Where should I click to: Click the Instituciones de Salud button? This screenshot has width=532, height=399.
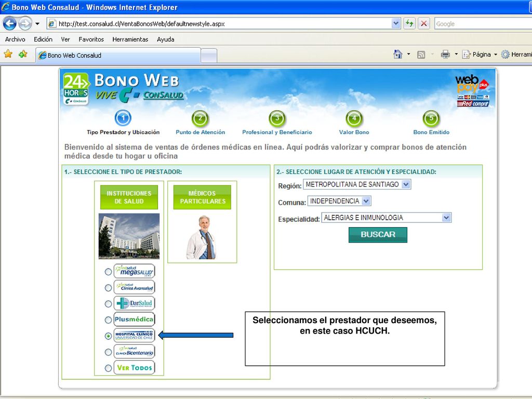click(129, 197)
